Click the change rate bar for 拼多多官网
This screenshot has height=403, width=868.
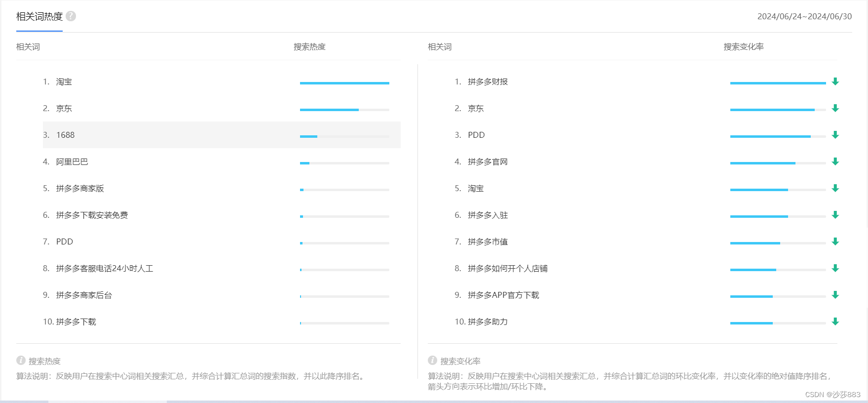tap(778, 163)
